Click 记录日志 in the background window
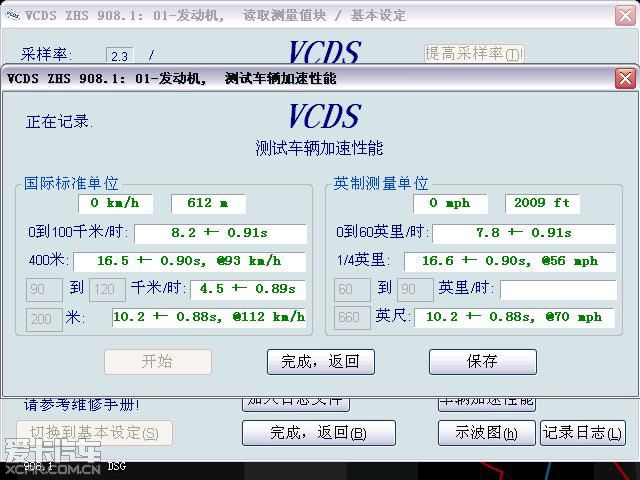The width and height of the screenshot is (640, 480). 583,433
